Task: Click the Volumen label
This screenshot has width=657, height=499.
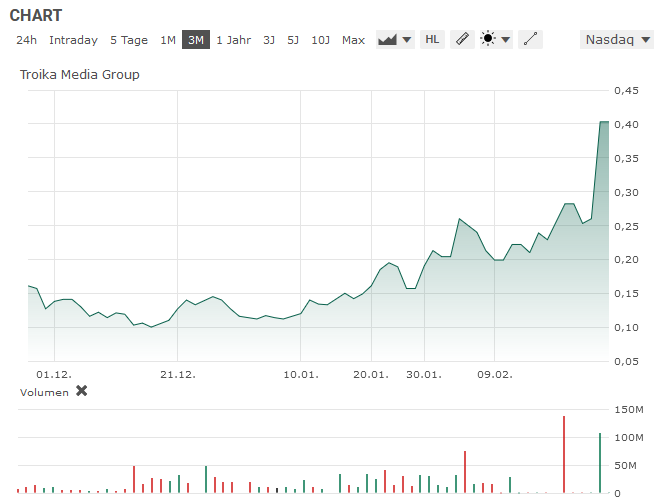Action: pyautogui.click(x=45, y=392)
